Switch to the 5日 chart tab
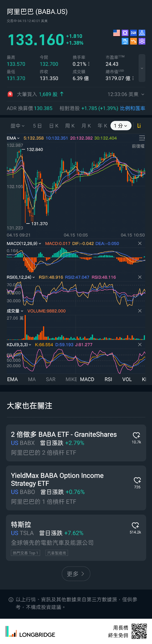This screenshot has width=152, height=644. coord(37,126)
